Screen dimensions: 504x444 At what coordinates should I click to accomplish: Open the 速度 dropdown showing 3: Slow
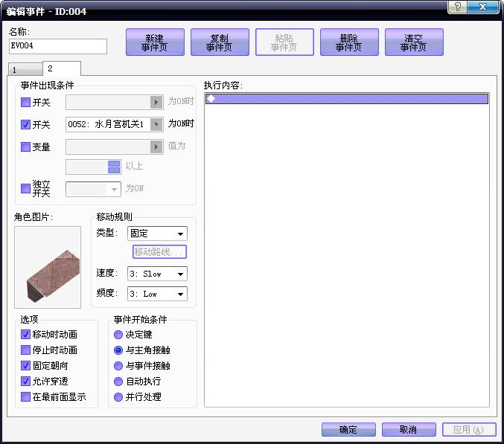pyautogui.click(x=157, y=274)
